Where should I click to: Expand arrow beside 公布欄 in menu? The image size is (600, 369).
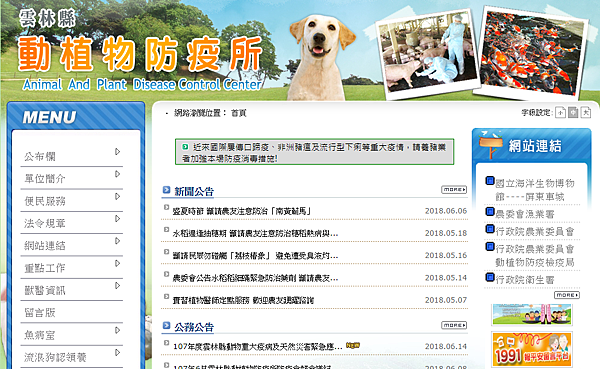117,152
